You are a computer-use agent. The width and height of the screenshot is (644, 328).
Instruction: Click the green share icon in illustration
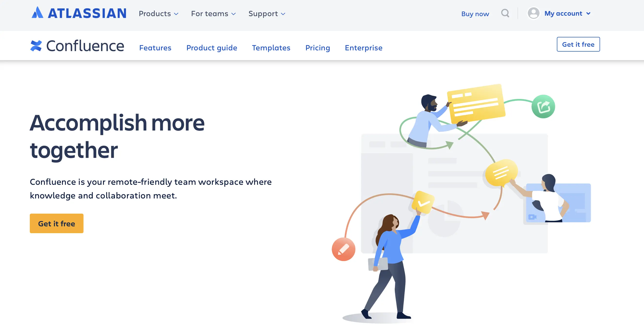click(x=543, y=107)
